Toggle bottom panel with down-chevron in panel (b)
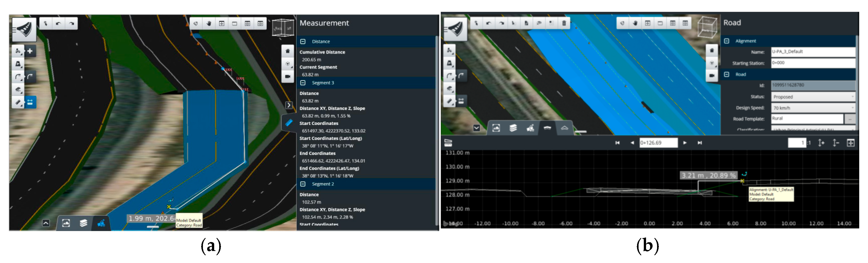Screen dimensions: 868x263 476,128
